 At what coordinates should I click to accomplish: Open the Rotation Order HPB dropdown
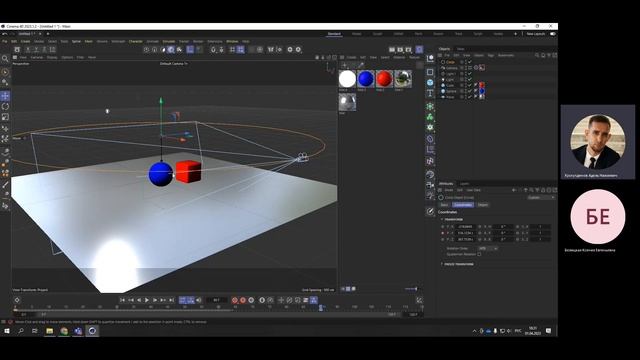click(488, 248)
